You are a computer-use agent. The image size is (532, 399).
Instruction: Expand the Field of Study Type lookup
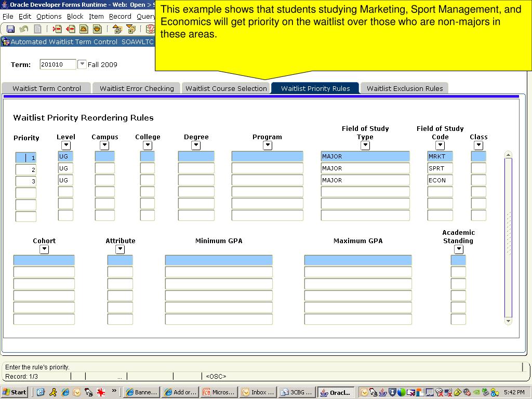click(365, 145)
